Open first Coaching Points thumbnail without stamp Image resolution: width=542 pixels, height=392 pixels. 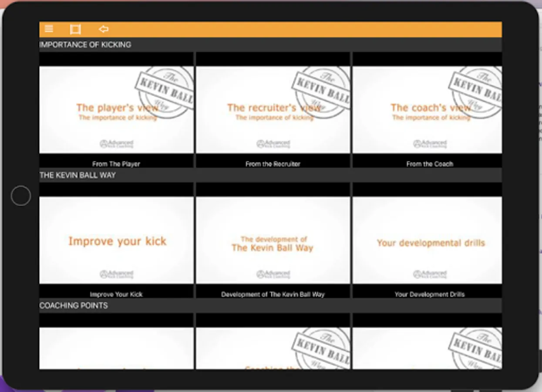(x=116, y=348)
